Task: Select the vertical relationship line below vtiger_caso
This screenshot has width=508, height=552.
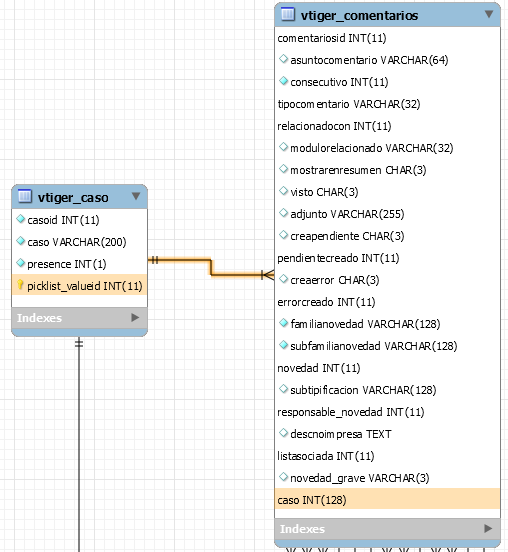Action: 79,445
